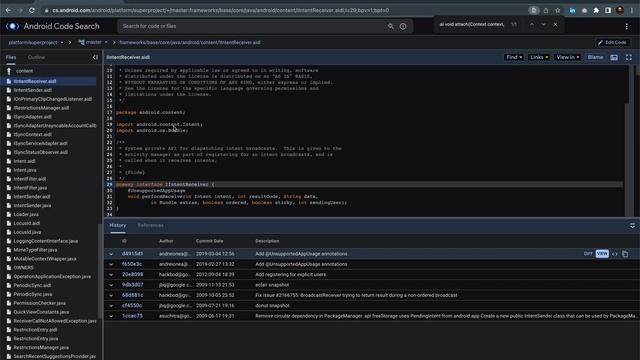640x360 pixels.
Task: Close the browser find bar
Action: tap(555, 24)
